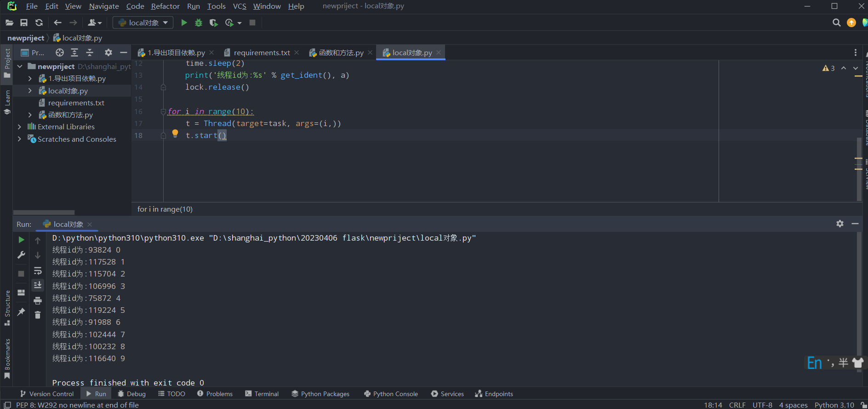The height and width of the screenshot is (409, 868).
Task: Open the Debug tool window
Action: click(131, 394)
